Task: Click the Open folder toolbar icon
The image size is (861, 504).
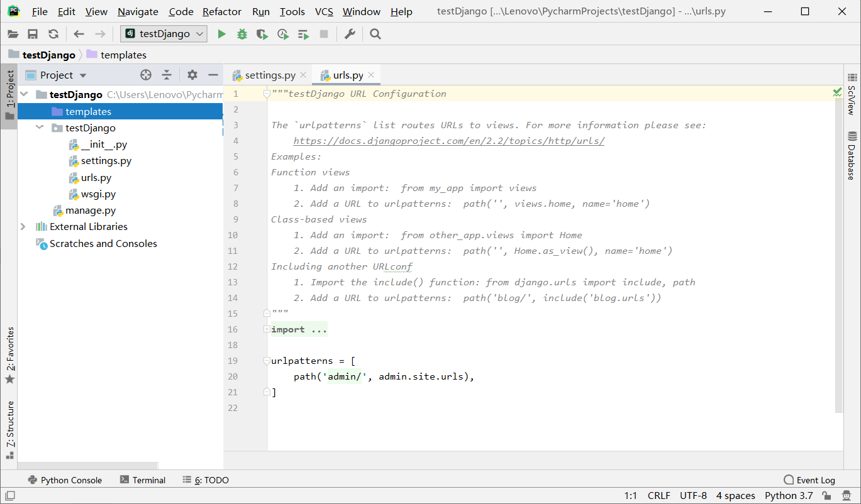Action: [x=13, y=34]
